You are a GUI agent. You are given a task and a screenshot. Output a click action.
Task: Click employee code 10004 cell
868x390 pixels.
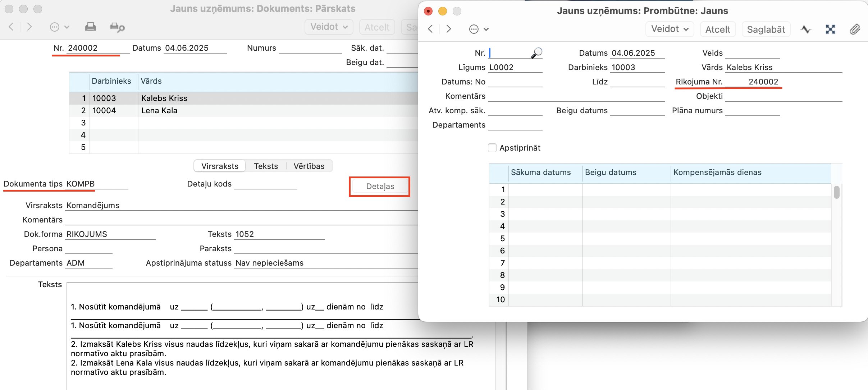[114, 110]
